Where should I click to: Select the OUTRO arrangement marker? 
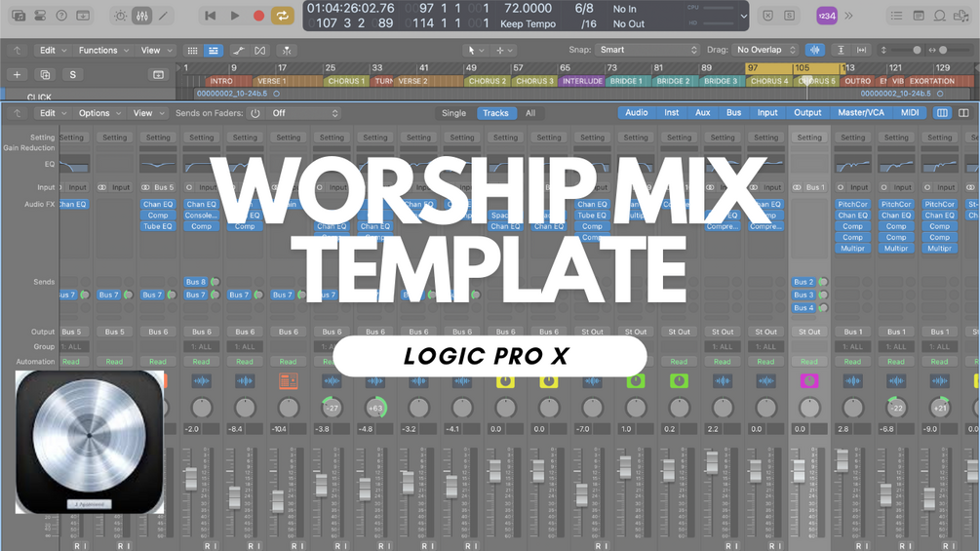tap(857, 81)
